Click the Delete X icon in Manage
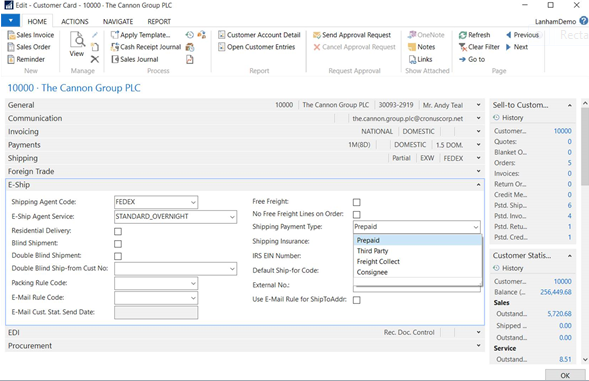 coord(95,59)
